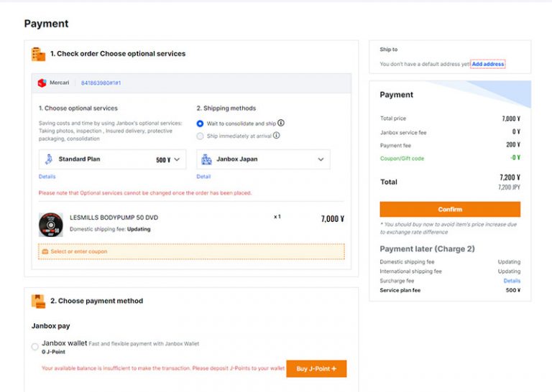Open LESMILLS BODYPUMP 50 DVD thumbnail
Screen dimensions: 552x392
tap(50, 224)
